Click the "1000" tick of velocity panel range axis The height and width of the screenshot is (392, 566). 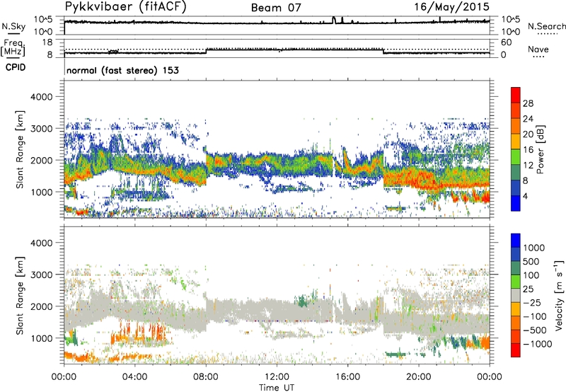[x=42, y=338]
